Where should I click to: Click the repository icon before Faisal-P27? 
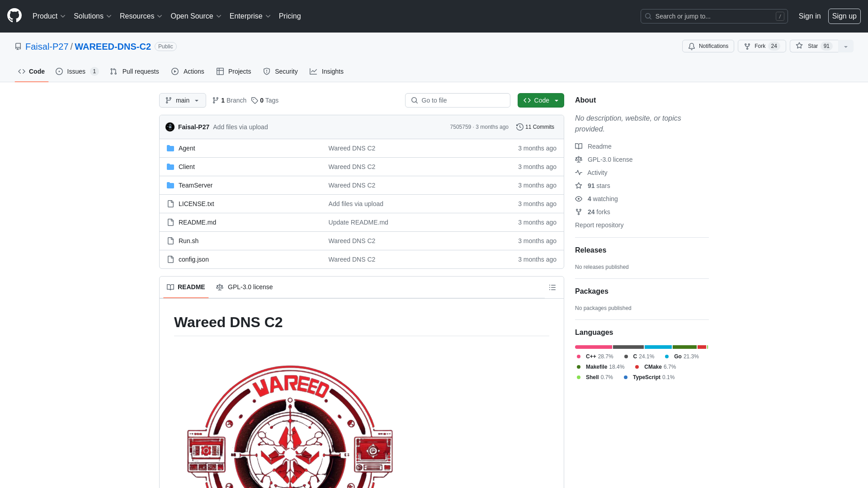point(18,47)
